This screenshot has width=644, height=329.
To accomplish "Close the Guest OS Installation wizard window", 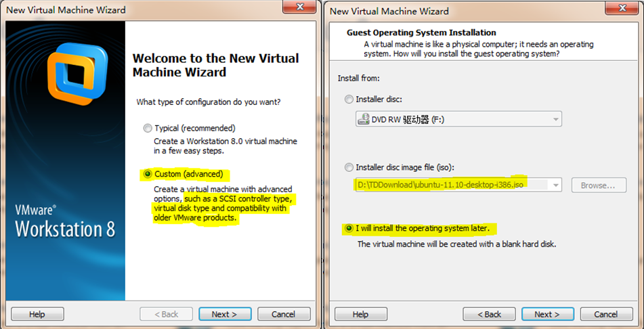I will [x=623, y=7].
